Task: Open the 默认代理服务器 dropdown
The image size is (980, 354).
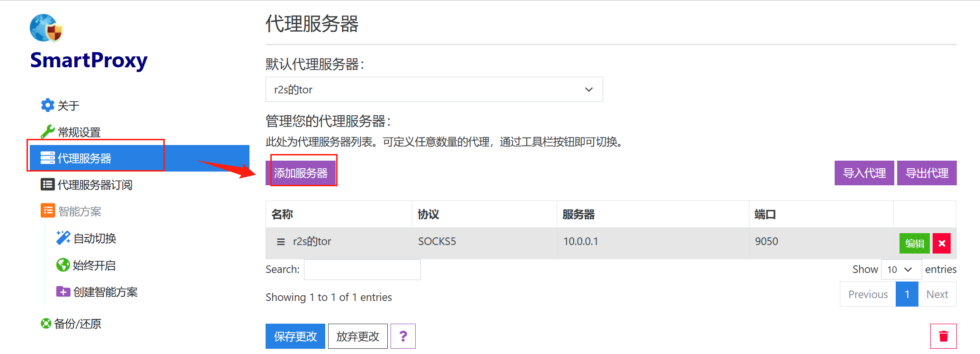Action: [x=434, y=89]
